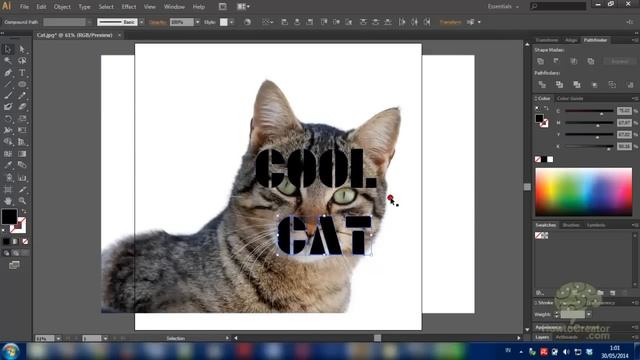Select the Paintbrush tool
The height and width of the screenshot is (360, 640).
[x=8, y=96]
